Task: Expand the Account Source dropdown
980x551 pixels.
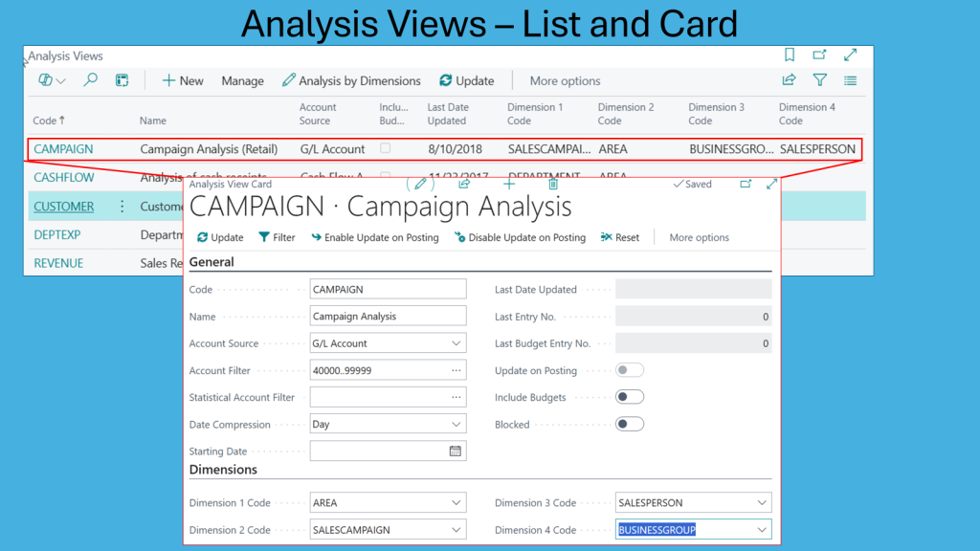Action: (456, 343)
